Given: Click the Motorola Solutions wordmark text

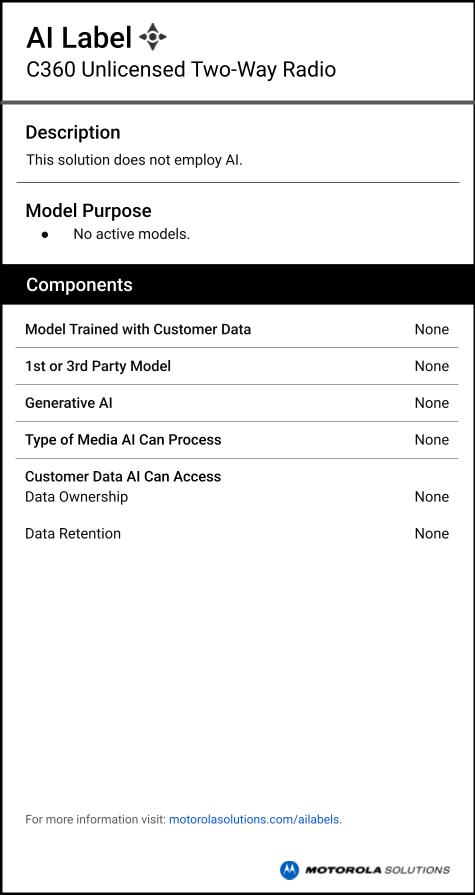Looking at the screenshot, I should coord(377,870).
